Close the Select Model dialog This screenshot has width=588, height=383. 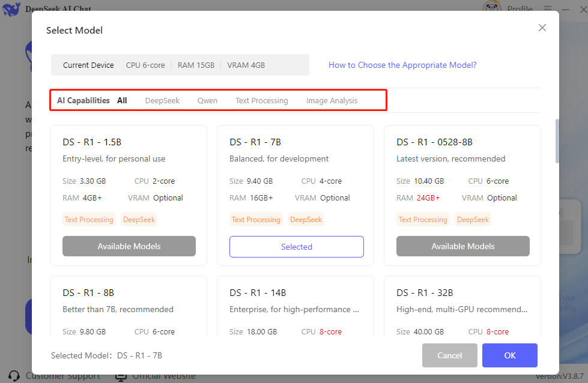[x=542, y=28]
